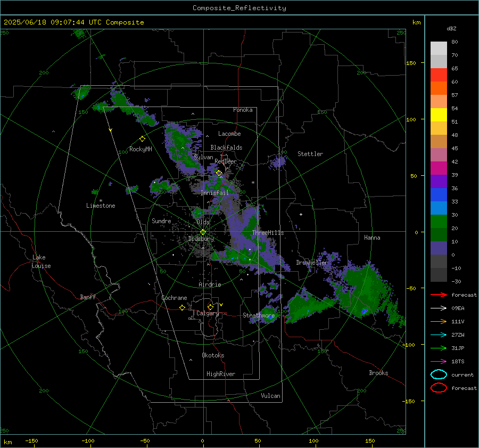Click the yellow diamond marker at Red Deer
Image resolution: width=479 pixels, height=448 pixels.
tap(219, 173)
